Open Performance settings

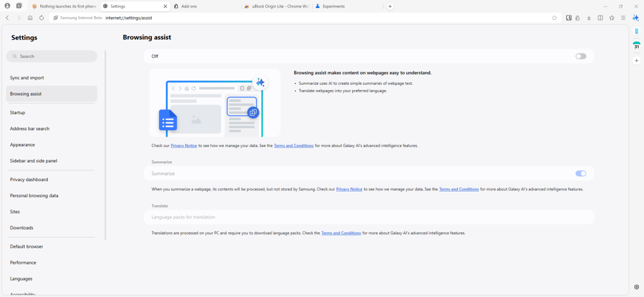[x=52, y=263]
